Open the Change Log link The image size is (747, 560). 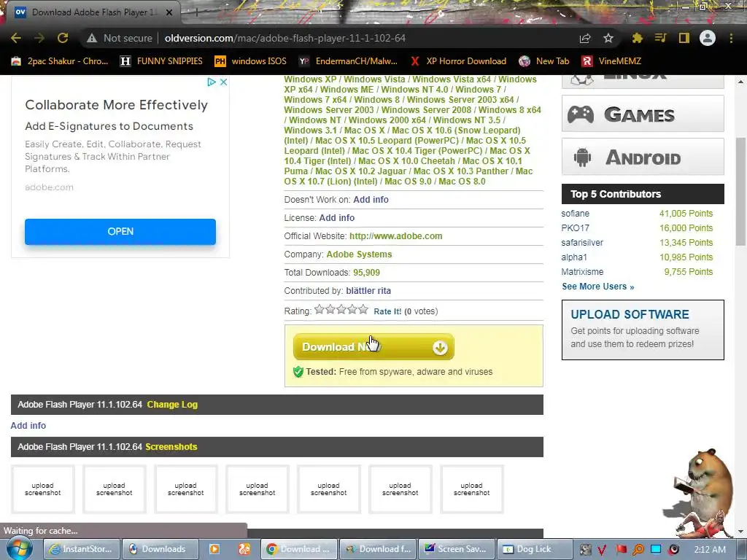click(x=172, y=404)
